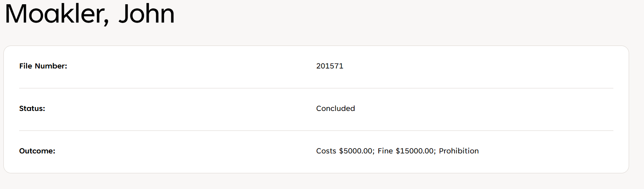This screenshot has width=644, height=189.
Task: Click the "Prohibition" outcome text
Action: click(x=459, y=151)
